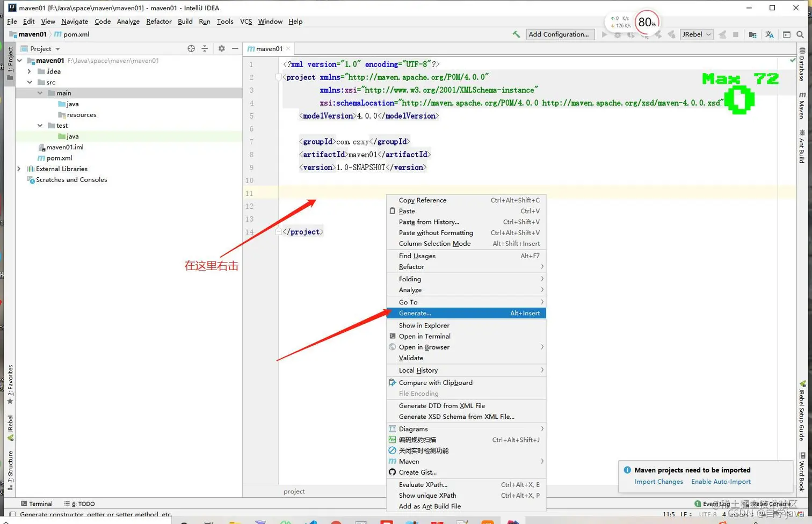Choose Paste in the context menu
The width and height of the screenshot is (812, 524).
[x=466, y=211]
